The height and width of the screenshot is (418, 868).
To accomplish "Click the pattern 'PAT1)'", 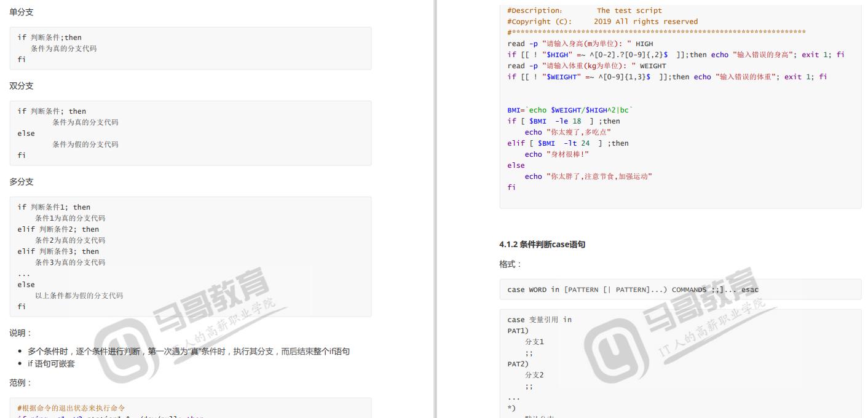I will point(518,331).
